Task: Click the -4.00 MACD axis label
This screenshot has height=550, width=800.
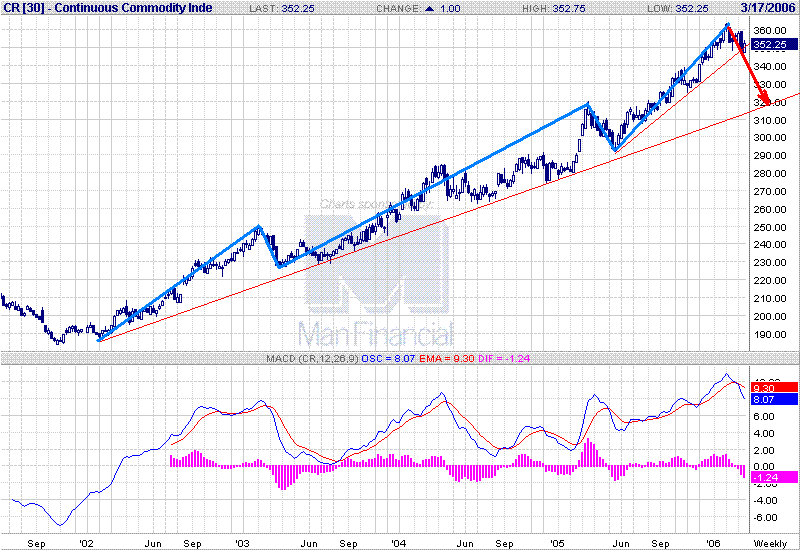Action: [765, 501]
